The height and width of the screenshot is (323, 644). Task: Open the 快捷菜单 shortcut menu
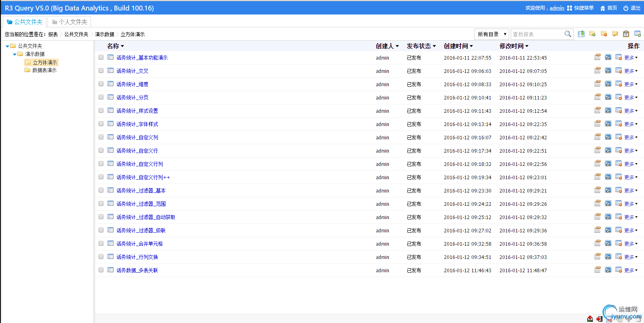coord(580,8)
